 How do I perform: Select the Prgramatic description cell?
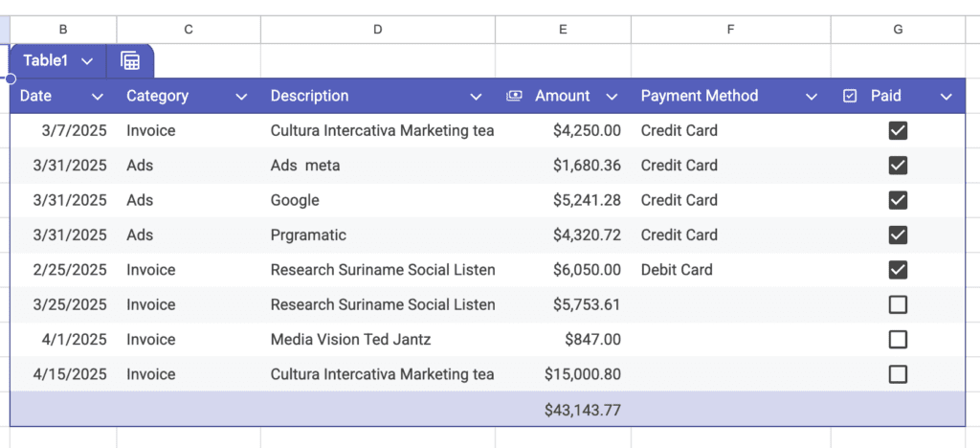point(308,235)
